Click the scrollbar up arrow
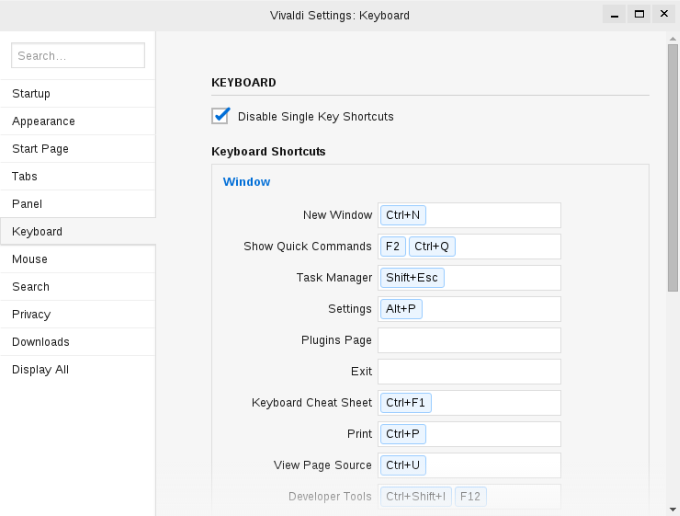The width and height of the screenshot is (680, 516). [x=673, y=39]
